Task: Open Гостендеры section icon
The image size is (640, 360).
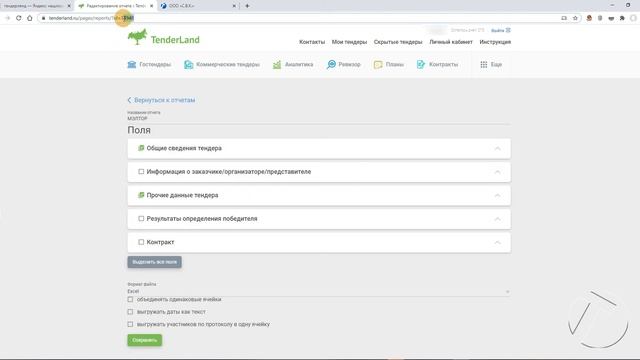Action: (x=132, y=64)
